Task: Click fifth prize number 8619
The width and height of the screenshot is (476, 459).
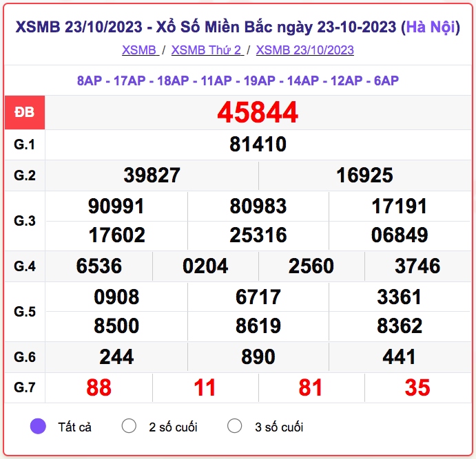Action: pyautogui.click(x=258, y=326)
